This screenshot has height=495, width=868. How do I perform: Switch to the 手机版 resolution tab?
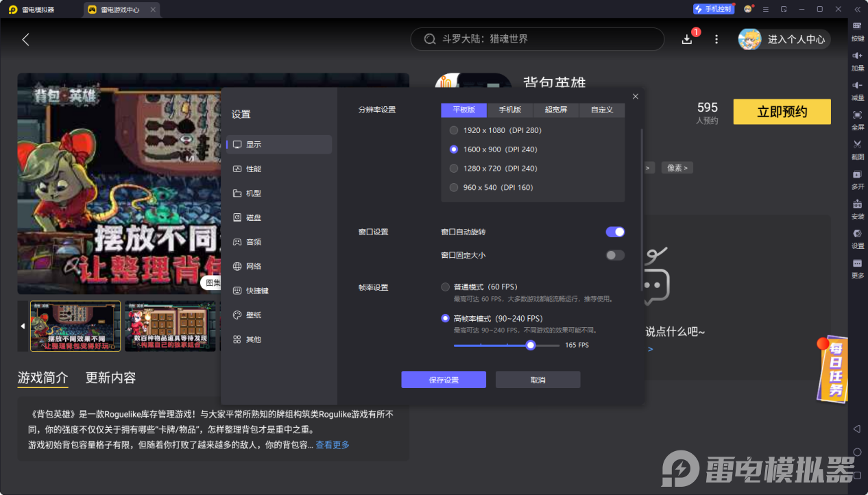click(510, 110)
